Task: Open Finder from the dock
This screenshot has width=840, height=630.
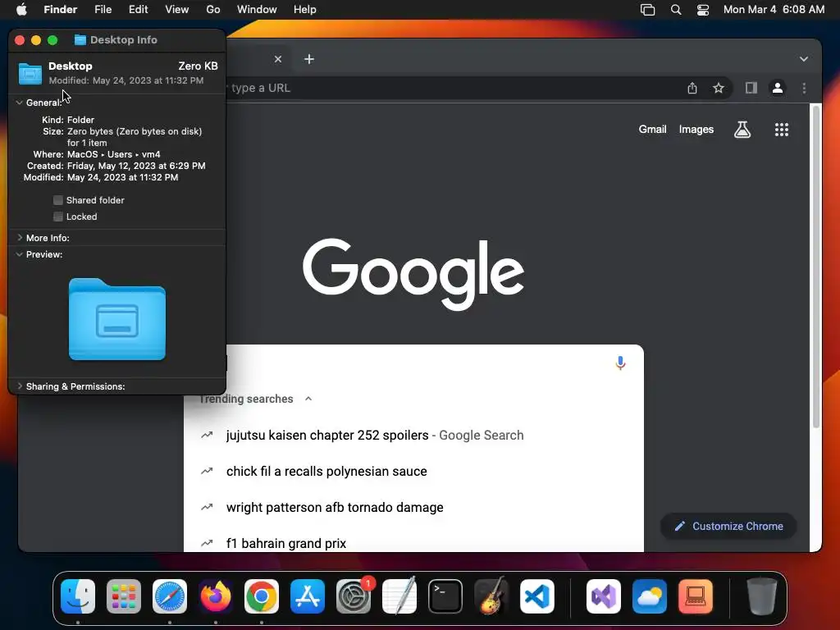Action: [x=78, y=596]
